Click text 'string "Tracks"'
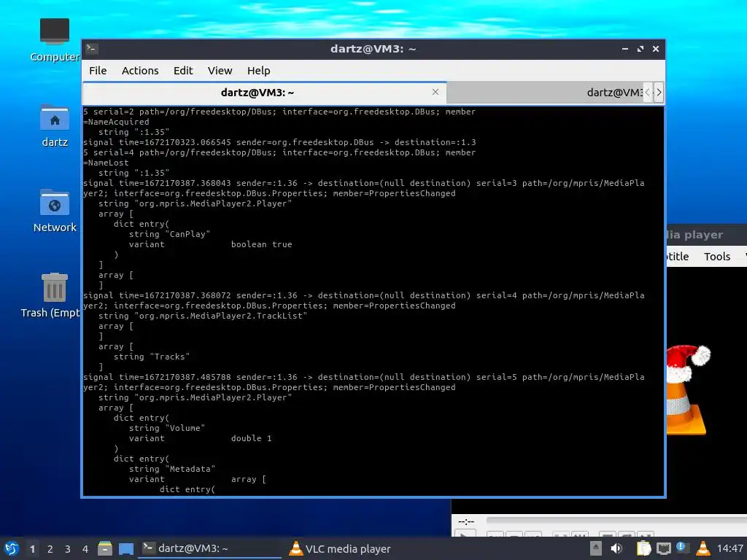 tap(152, 357)
